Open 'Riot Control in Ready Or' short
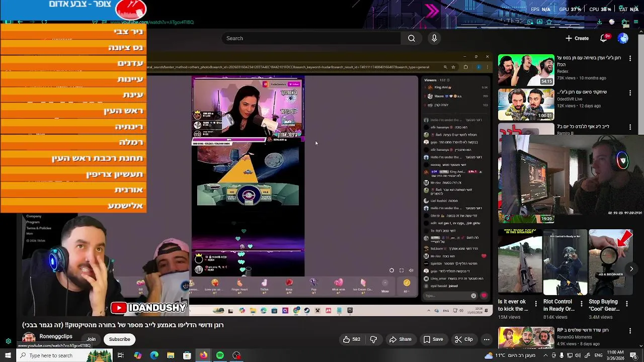 click(x=565, y=262)
